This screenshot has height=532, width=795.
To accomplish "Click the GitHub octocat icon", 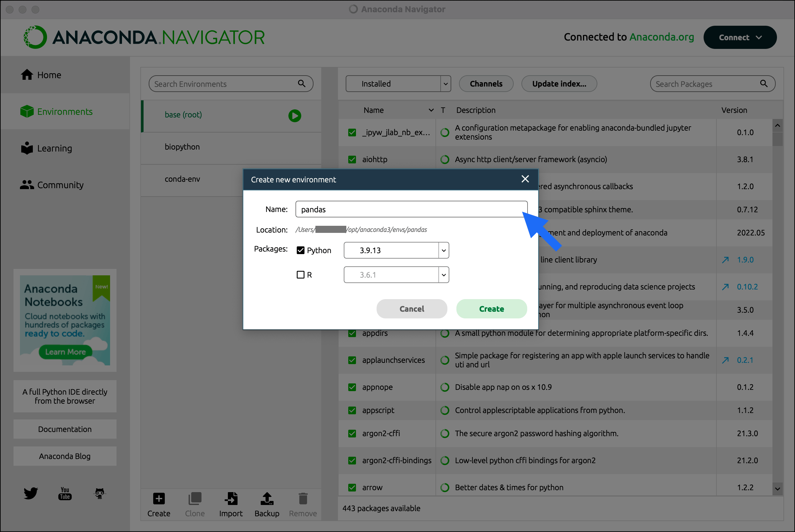I will [x=99, y=493].
